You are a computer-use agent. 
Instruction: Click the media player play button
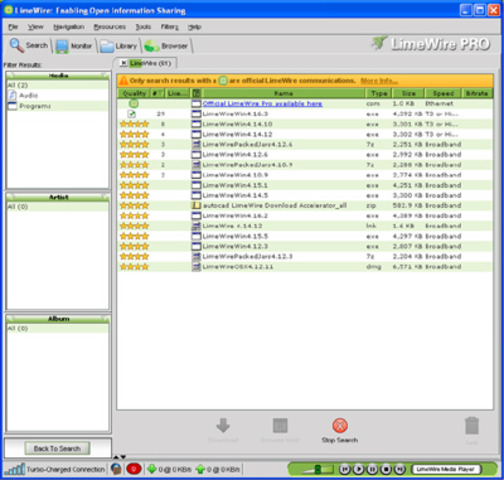click(x=358, y=469)
